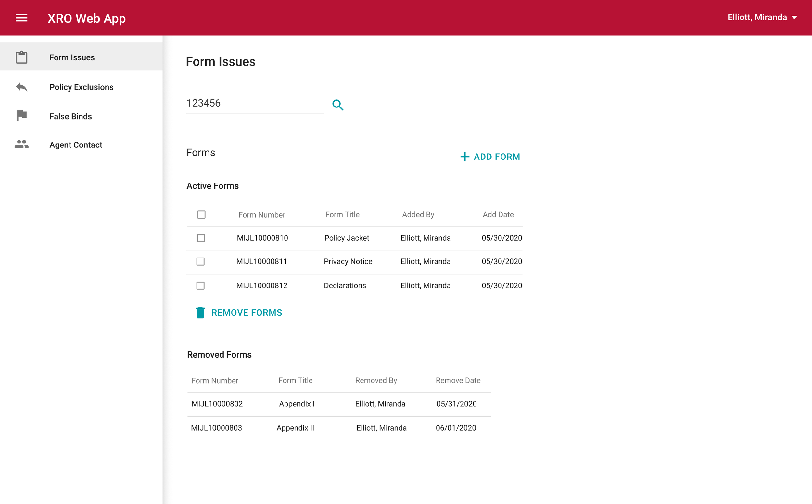Viewport: 812px width, 504px height.
Task: Click the plus icon beside Add Form
Action: click(x=464, y=157)
